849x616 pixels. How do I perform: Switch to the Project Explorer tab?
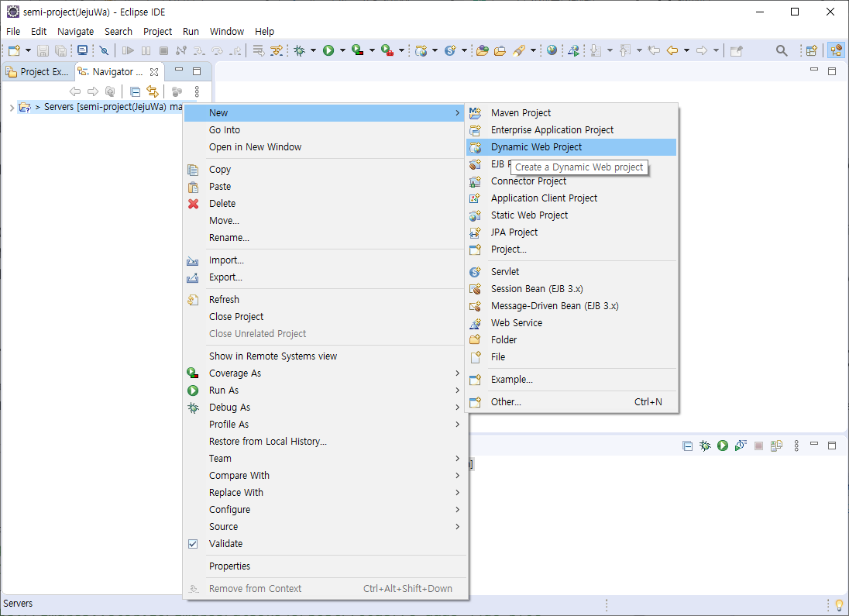tap(37, 71)
